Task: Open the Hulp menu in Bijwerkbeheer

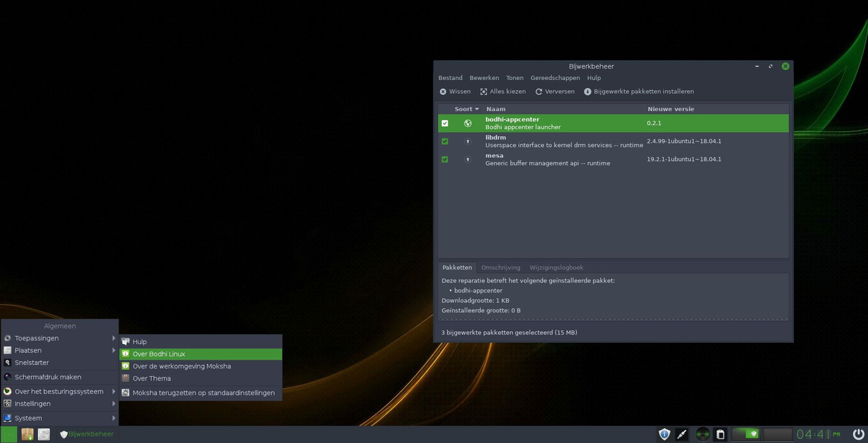Action: (594, 78)
